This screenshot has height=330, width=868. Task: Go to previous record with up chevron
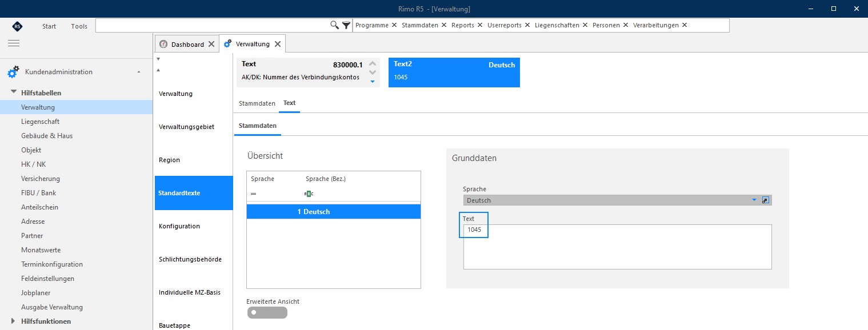click(x=373, y=64)
